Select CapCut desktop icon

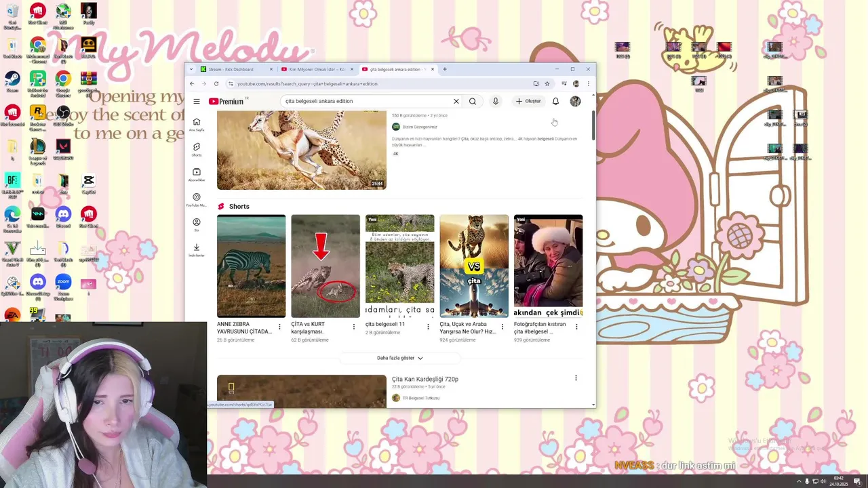88,182
